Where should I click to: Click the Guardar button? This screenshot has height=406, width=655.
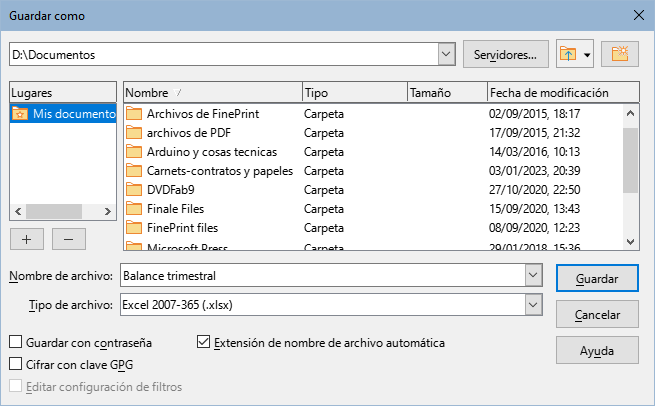pos(597,278)
